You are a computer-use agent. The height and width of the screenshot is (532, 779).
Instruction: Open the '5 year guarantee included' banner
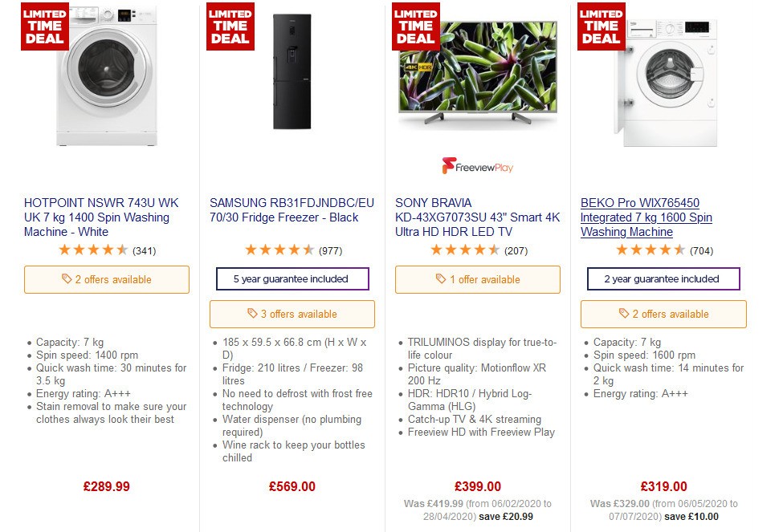pos(292,278)
